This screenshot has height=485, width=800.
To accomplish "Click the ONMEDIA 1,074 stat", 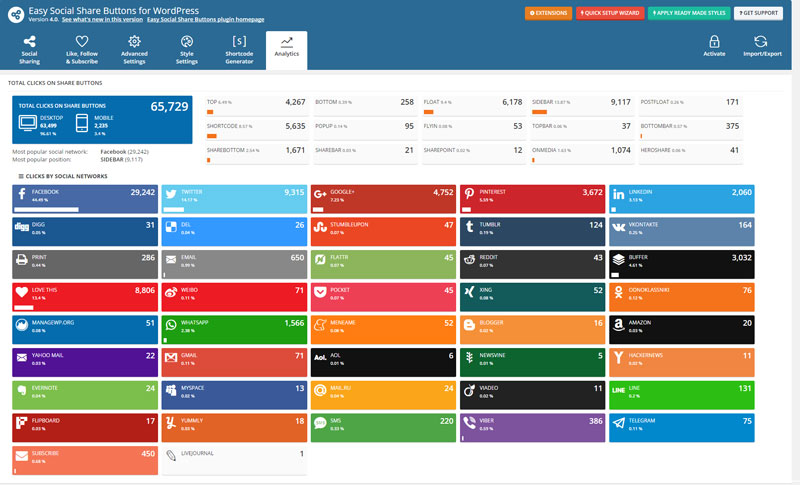I will (581, 154).
